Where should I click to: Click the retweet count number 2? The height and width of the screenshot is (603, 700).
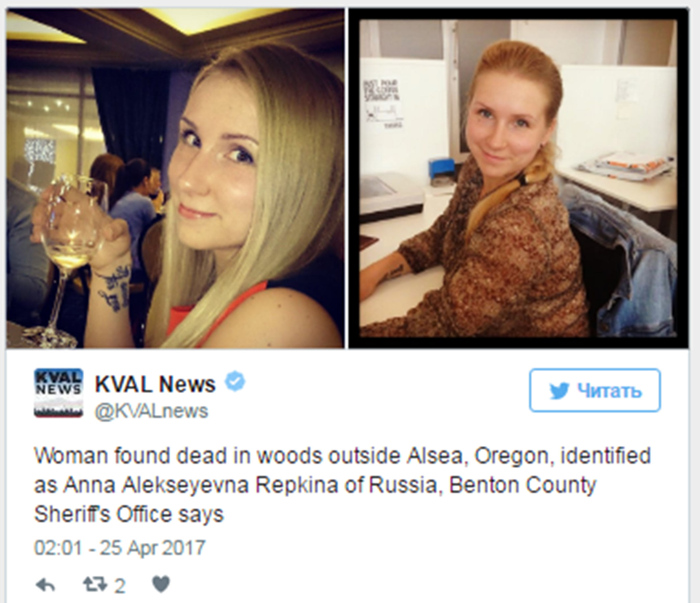pyautogui.click(x=120, y=586)
